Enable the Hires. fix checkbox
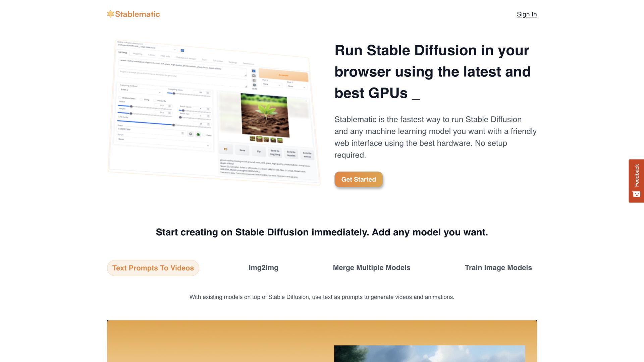644x362 pixels. (x=155, y=101)
